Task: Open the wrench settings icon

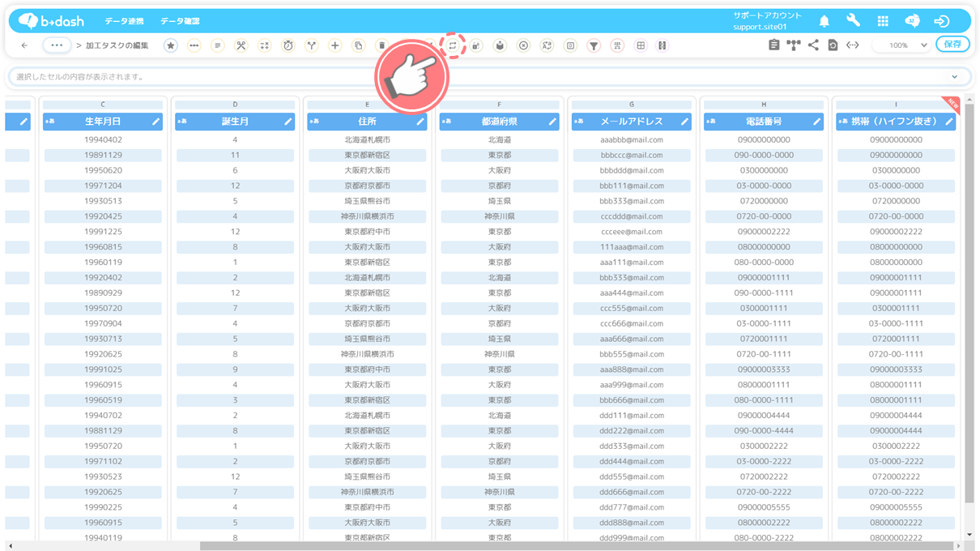Action: coord(854,21)
